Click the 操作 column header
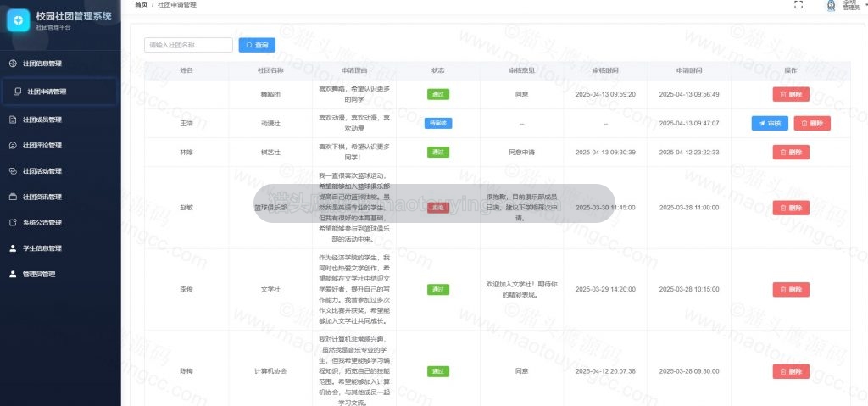 pos(791,71)
